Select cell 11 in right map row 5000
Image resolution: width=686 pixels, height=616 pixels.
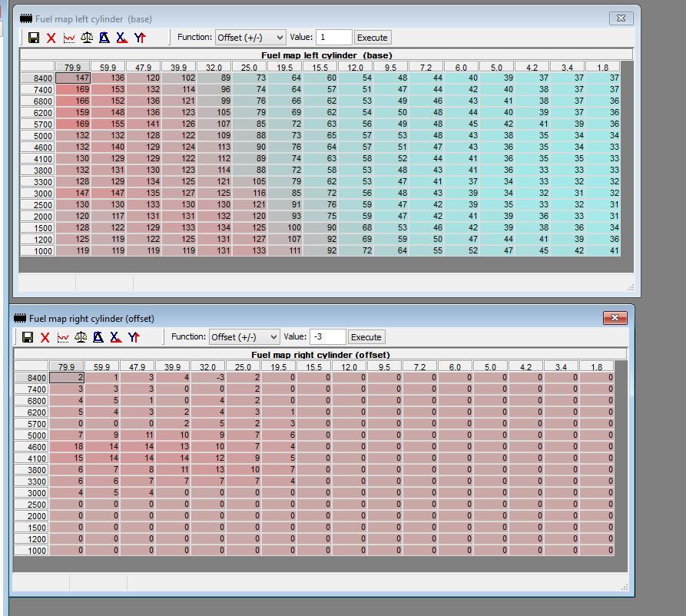click(138, 435)
